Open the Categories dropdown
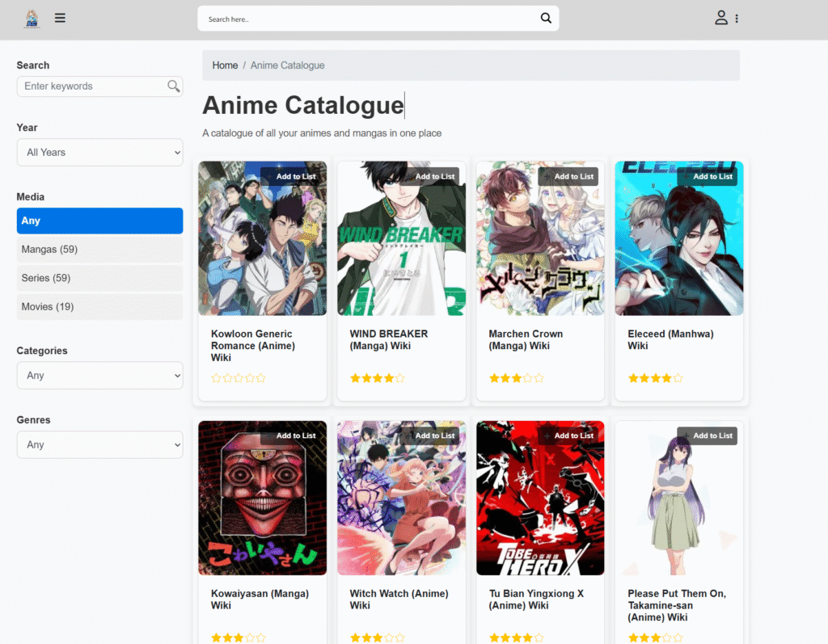Screen dimensions: 828x644 click(x=99, y=375)
